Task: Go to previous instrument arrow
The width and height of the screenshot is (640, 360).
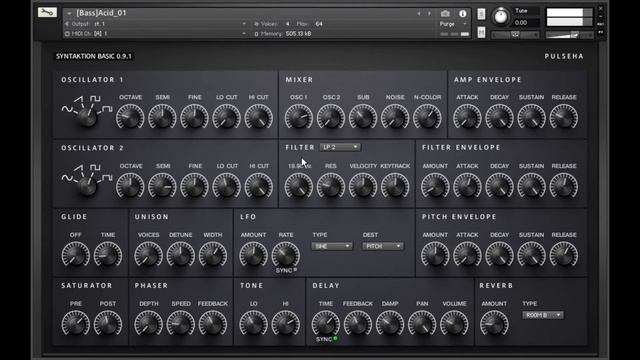Action: click(419, 13)
